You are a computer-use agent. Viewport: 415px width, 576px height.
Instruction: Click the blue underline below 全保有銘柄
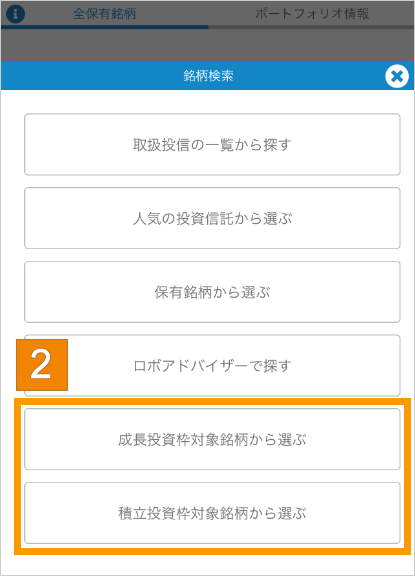[105, 27]
